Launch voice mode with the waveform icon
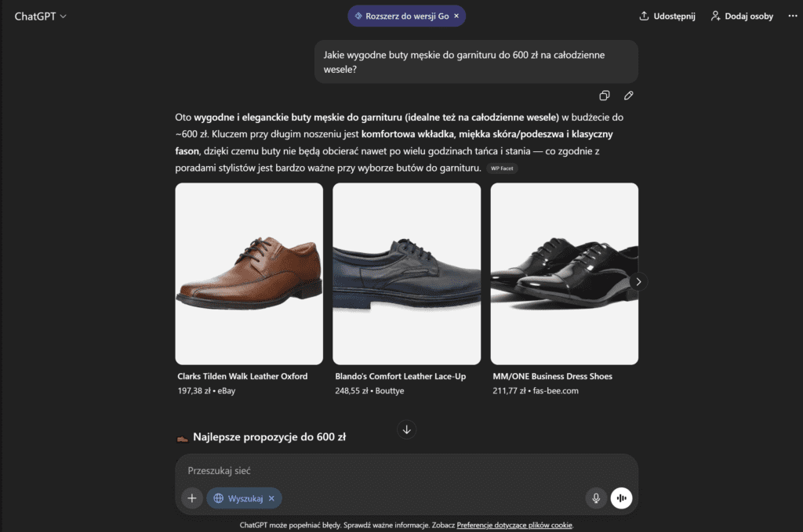Image resolution: width=803 pixels, height=532 pixels. [621, 498]
